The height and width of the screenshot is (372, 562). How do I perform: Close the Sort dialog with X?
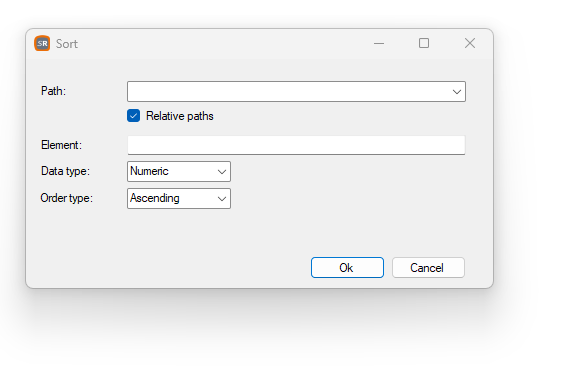(x=470, y=43)
